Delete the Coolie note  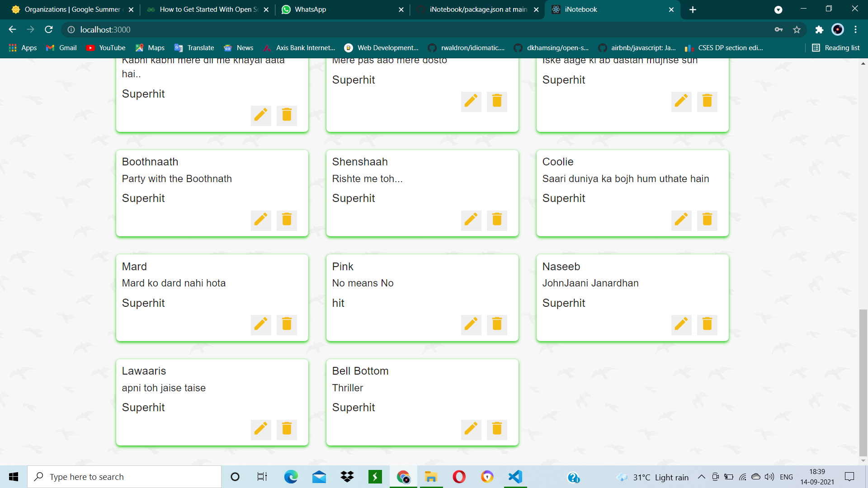tap(707, 220)
